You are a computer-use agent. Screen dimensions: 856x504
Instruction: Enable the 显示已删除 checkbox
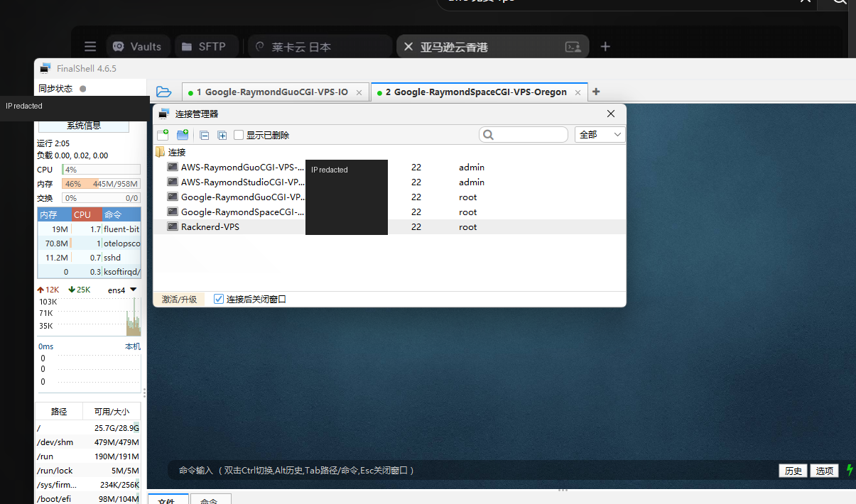coord(239,135)
